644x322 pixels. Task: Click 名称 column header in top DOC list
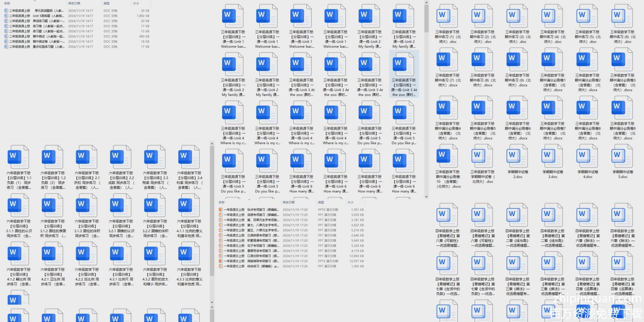click(7, 3)
